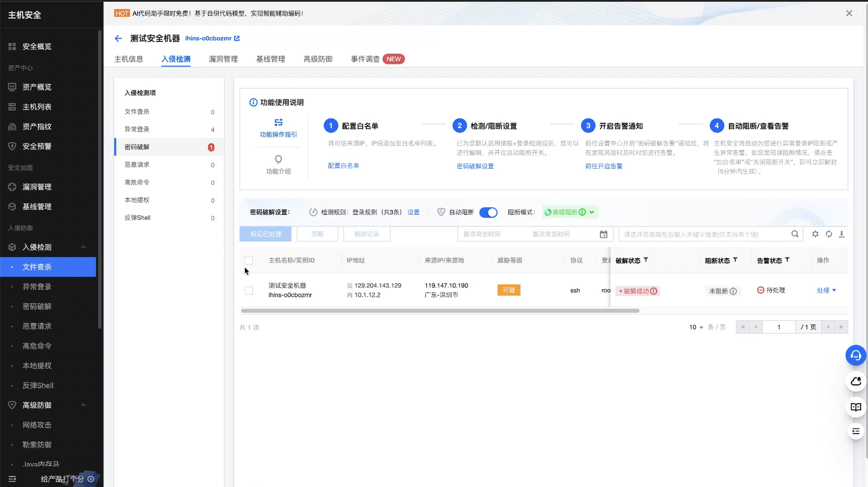This screenshot has width=868, height=487.
Task: Click the table settings gear icon
Action: point(815,234)
